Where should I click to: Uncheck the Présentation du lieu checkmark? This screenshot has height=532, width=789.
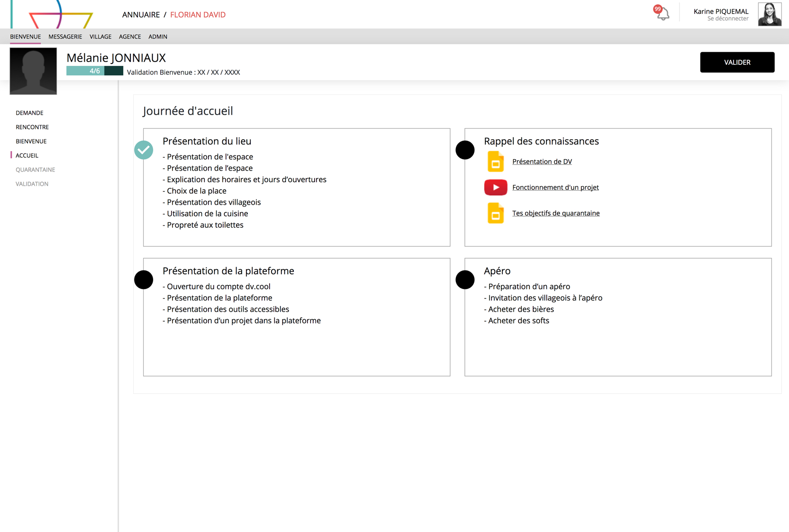tap(144, 150)
